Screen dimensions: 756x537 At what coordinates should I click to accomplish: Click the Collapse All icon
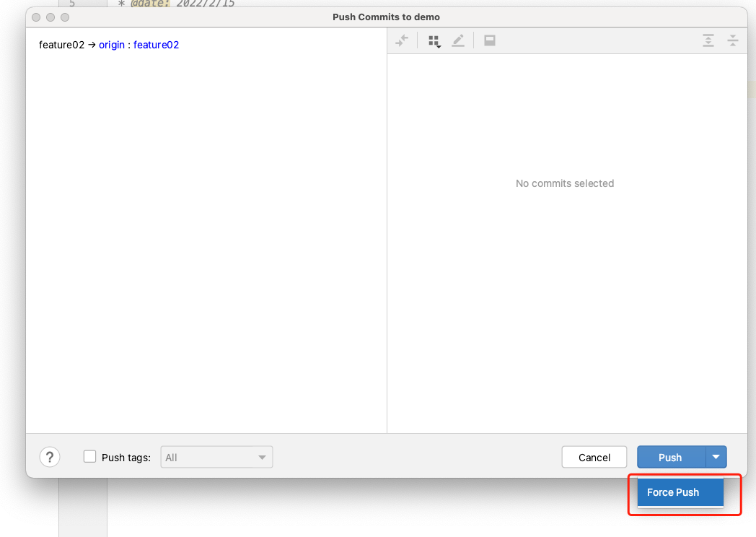click(732, 40)
